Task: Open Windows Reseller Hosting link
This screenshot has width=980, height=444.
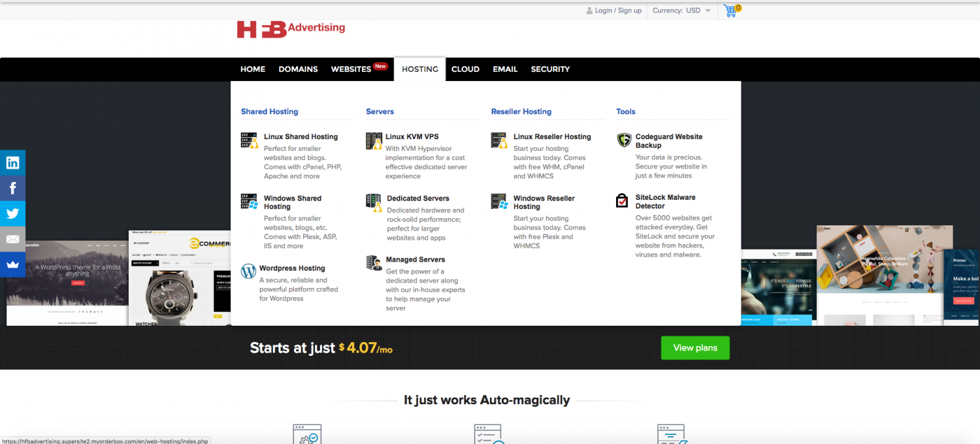Action: (x=544, y=202)
